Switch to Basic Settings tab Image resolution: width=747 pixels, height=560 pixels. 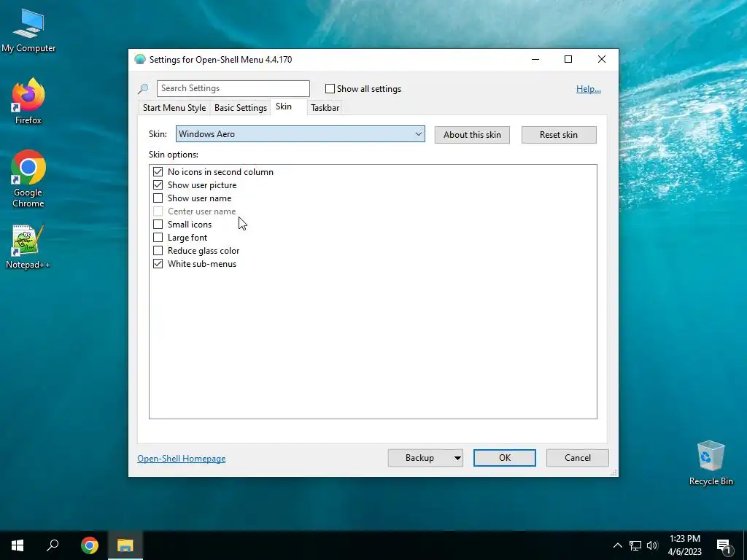pos(241,108)
